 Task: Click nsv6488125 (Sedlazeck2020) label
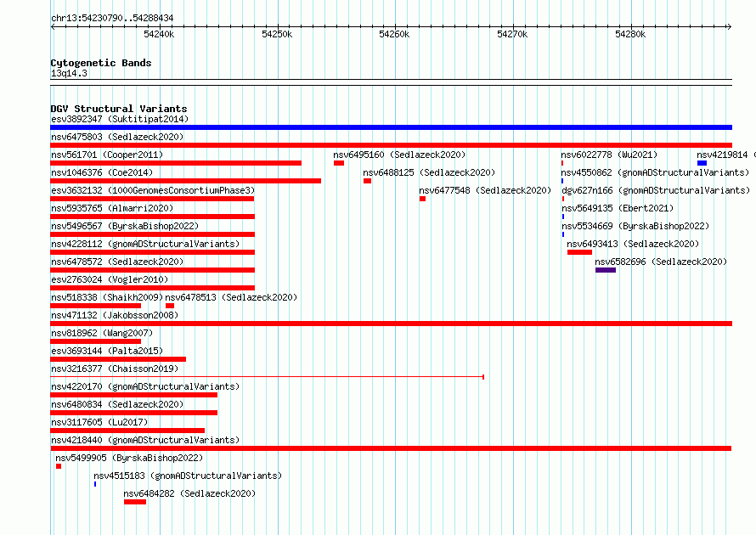pyautogui.click(x=429, y=172)
